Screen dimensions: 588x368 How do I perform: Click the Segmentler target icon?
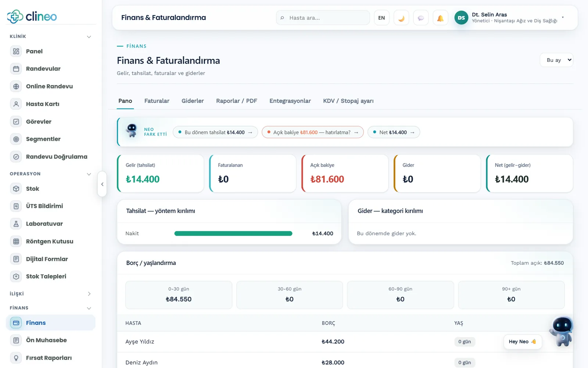point(16,139)
